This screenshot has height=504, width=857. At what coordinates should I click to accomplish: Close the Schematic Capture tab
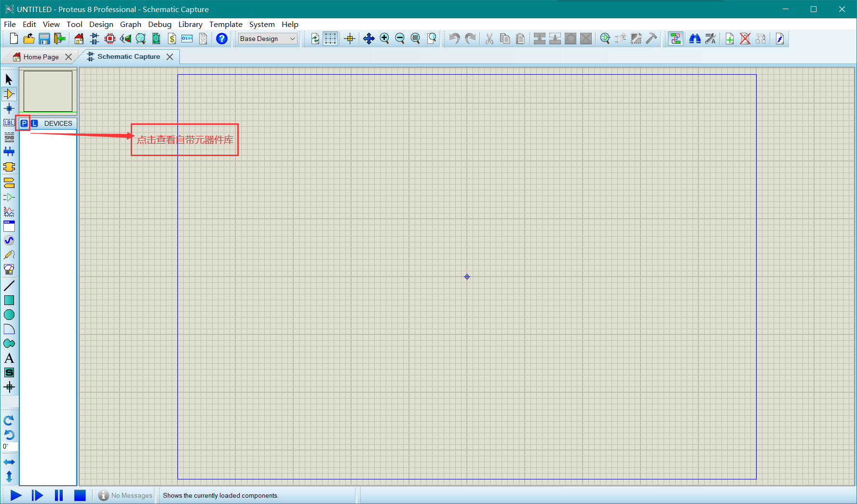pyautogui.click(x=170, y=57)
